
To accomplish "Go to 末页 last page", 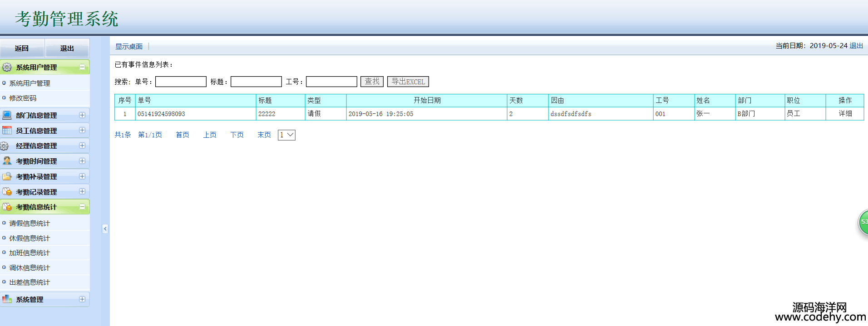I will (x=264, y=135).
